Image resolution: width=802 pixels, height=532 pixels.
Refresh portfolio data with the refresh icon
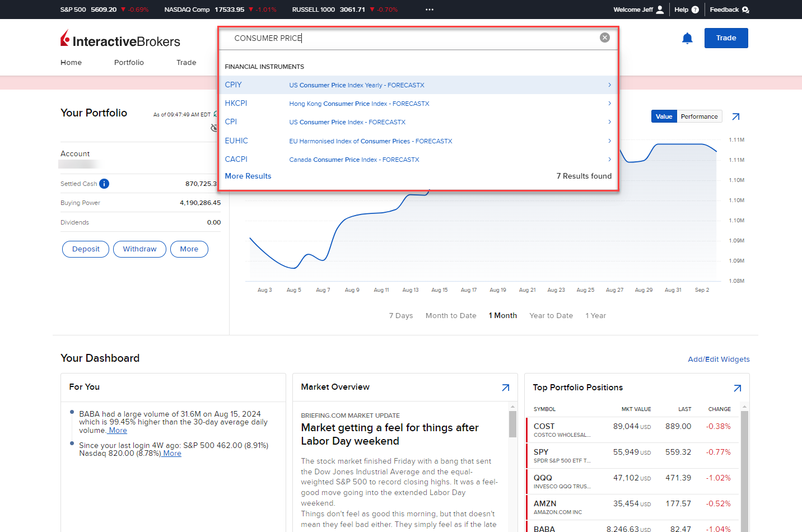215,114
